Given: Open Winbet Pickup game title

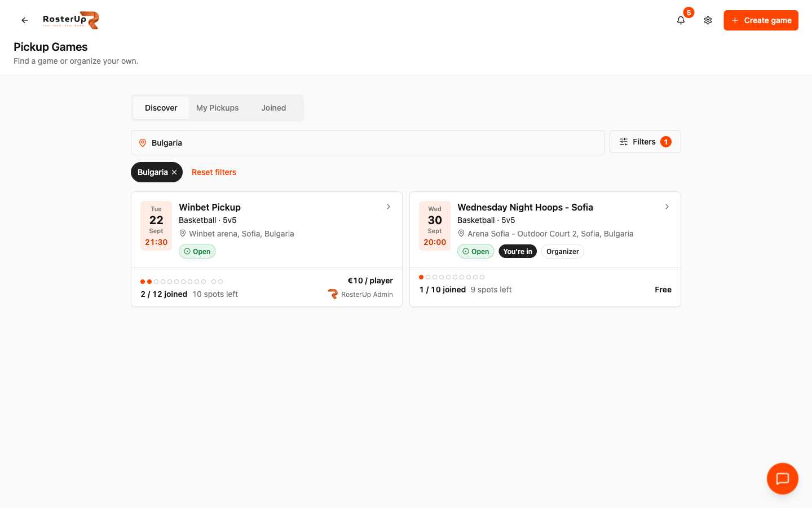Looking at the screenshot, I should (210, 207).
